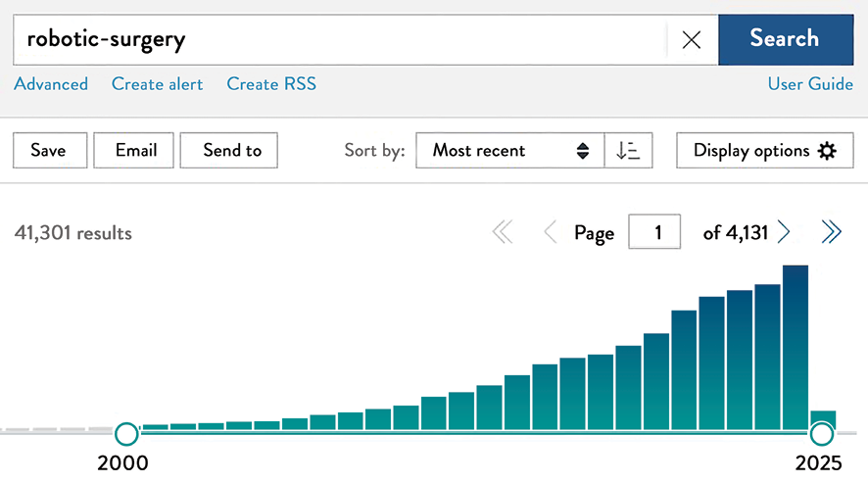868x483 pixels.
Task: Go to the next results page arrow
Action: (783, 232)
